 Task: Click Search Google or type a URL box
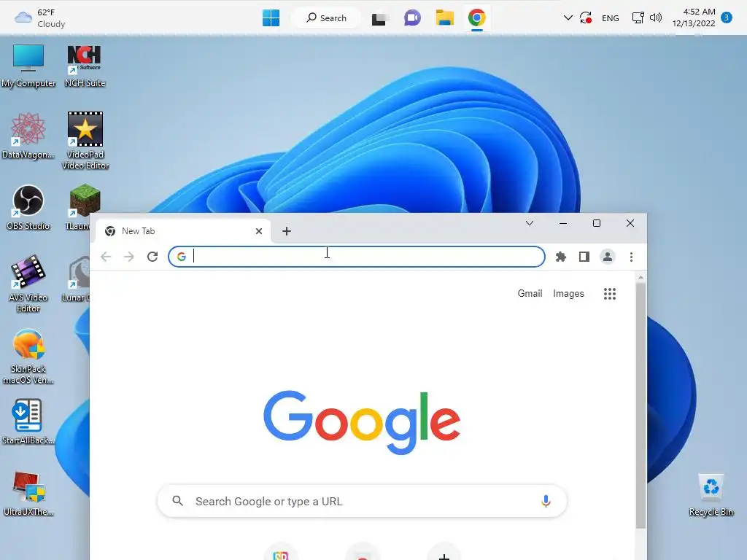362,501
